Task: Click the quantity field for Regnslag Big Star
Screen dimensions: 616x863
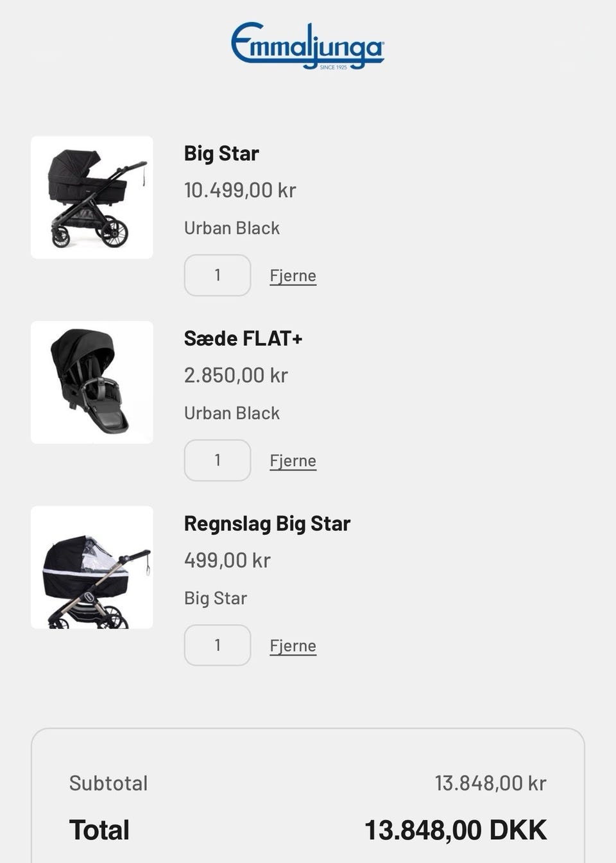Action: tap(218, 645)
